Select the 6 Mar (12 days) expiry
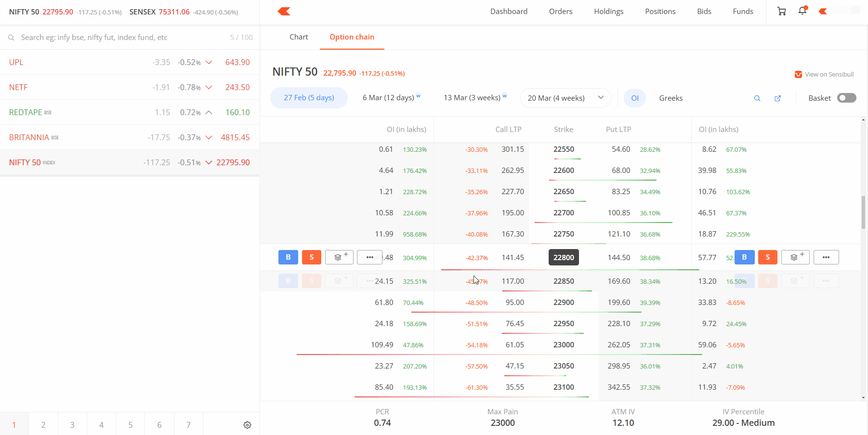 392,98
